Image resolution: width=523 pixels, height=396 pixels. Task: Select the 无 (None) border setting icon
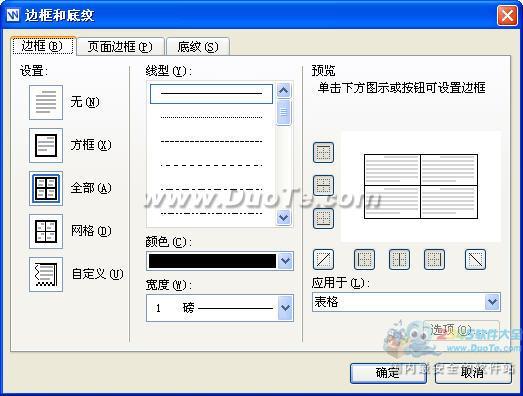[x=46, y=102]
